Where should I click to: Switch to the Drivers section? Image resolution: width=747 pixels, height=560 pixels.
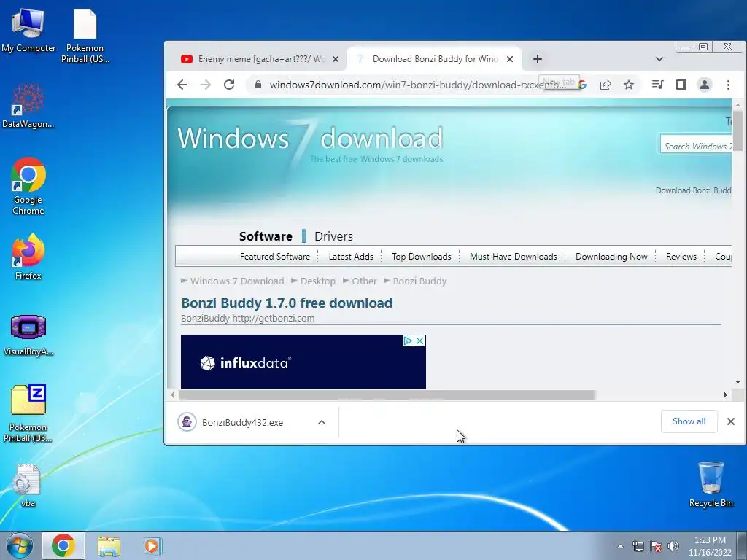[333, 236]
